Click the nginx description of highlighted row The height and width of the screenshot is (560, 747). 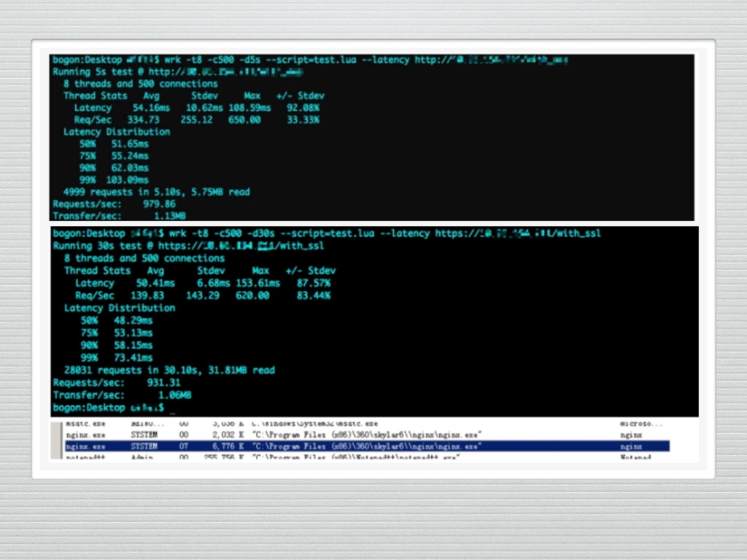point(631,447)
